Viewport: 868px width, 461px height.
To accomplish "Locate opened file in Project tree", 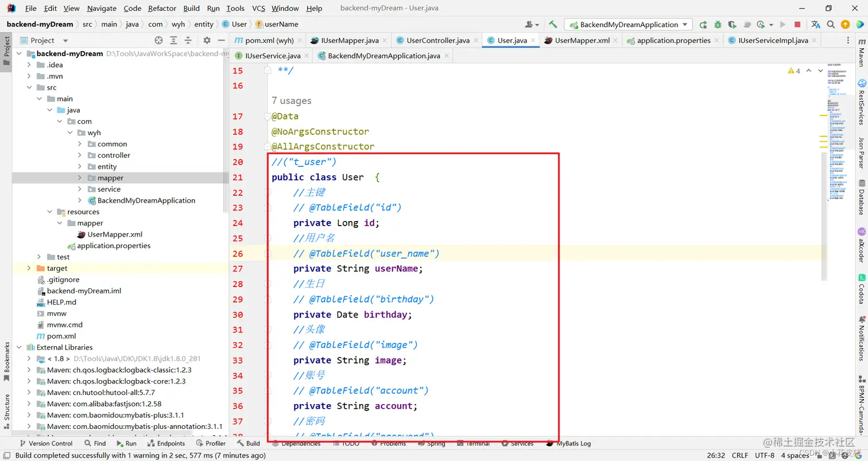I will (158, 40).
